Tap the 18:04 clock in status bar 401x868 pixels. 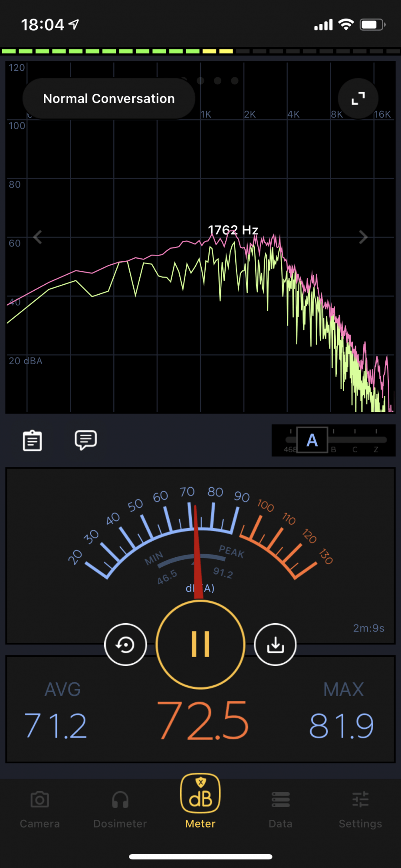(43, 25)
